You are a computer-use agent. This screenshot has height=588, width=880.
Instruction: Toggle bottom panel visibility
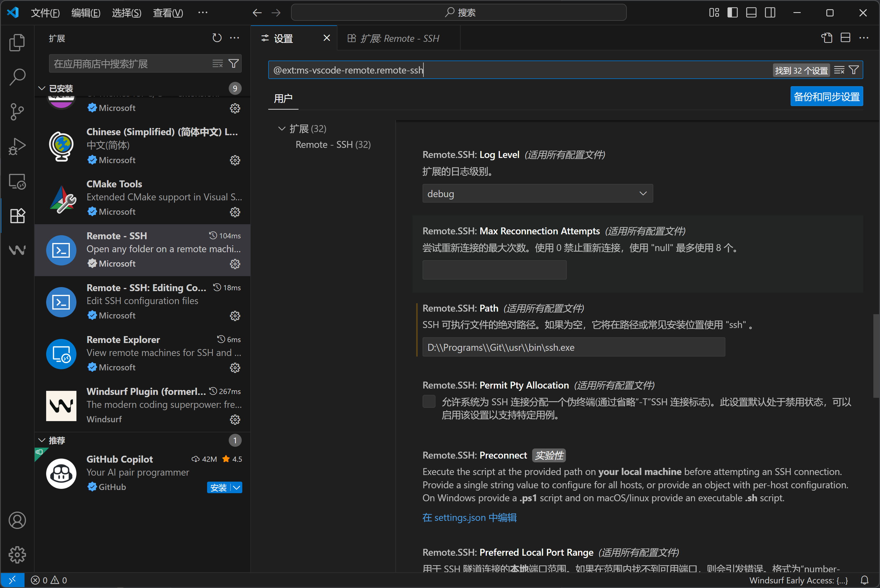[x=751, y=13]
